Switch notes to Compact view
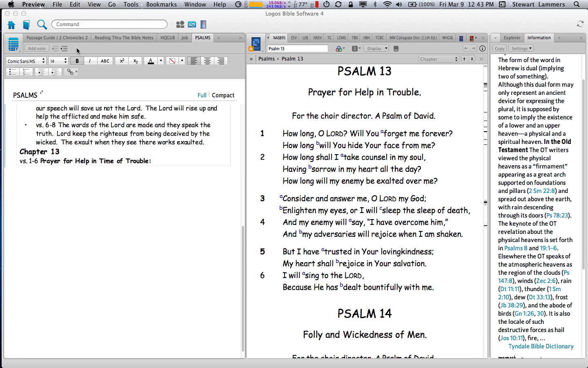588x368 pixels. pos(223,95)
